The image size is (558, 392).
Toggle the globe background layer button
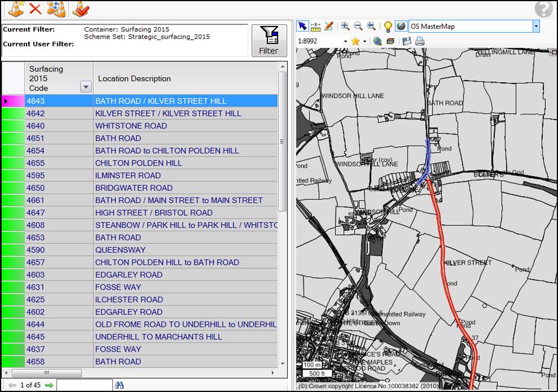tap(400, 26)
